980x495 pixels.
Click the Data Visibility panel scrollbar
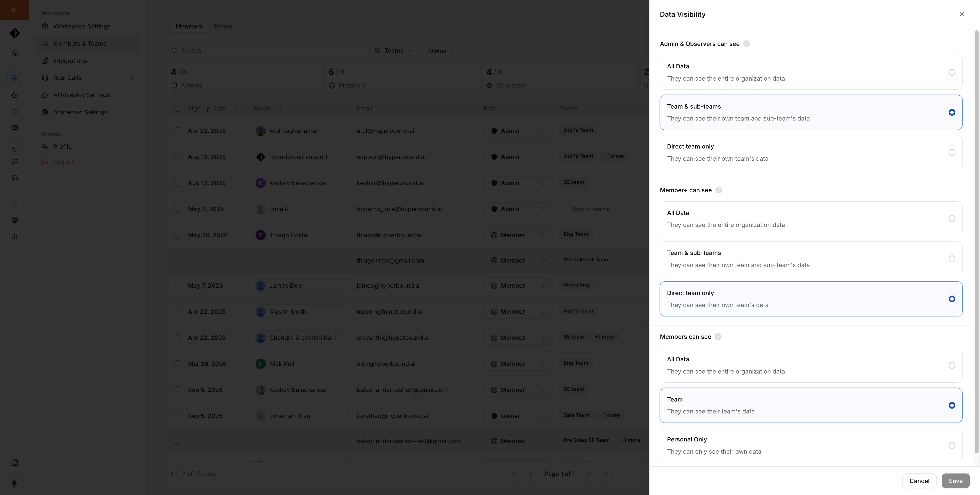(976, 243)
